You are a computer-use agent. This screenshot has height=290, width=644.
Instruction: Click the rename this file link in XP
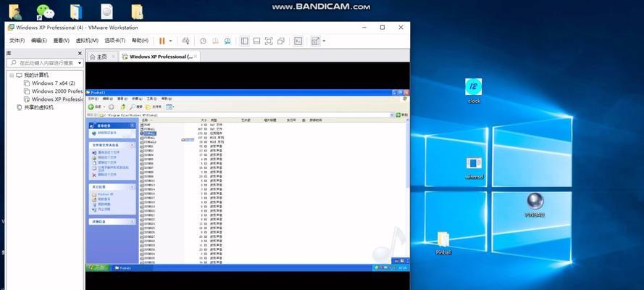click(104, 152)
